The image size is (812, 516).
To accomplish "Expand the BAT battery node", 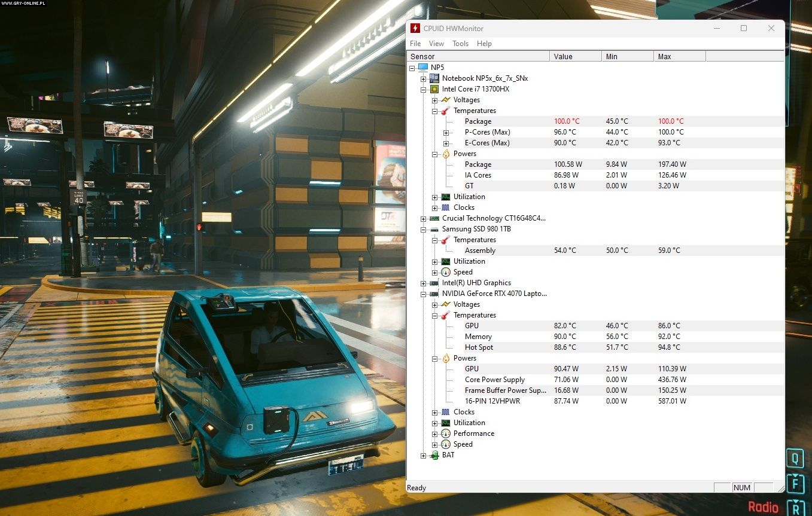I will tap(424, 455).
